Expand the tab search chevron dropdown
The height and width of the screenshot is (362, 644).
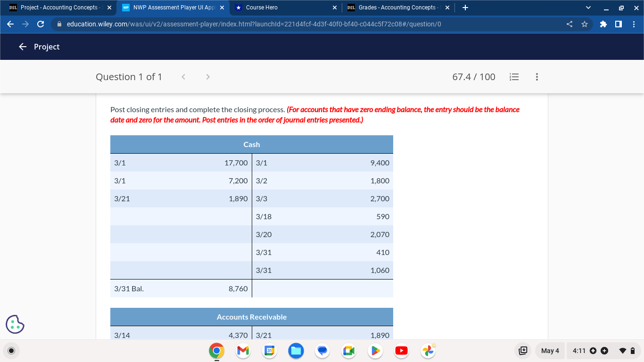(587, 7)
